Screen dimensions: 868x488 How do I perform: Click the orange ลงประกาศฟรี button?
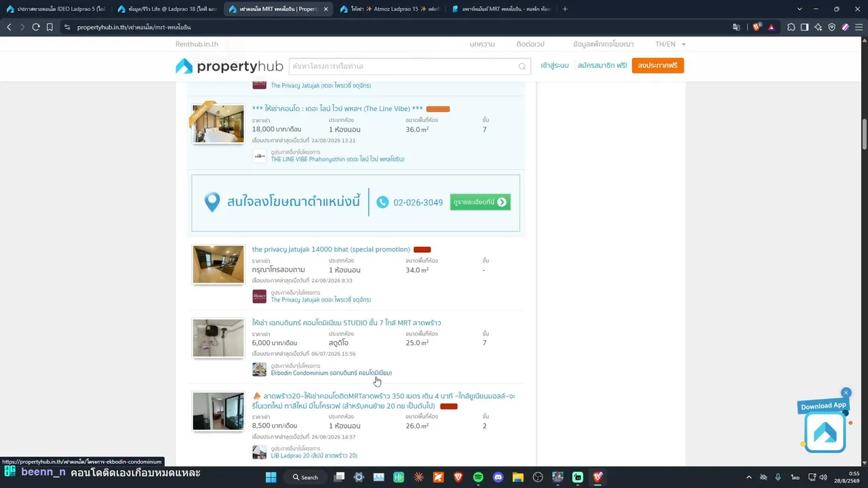click(658, 66)
